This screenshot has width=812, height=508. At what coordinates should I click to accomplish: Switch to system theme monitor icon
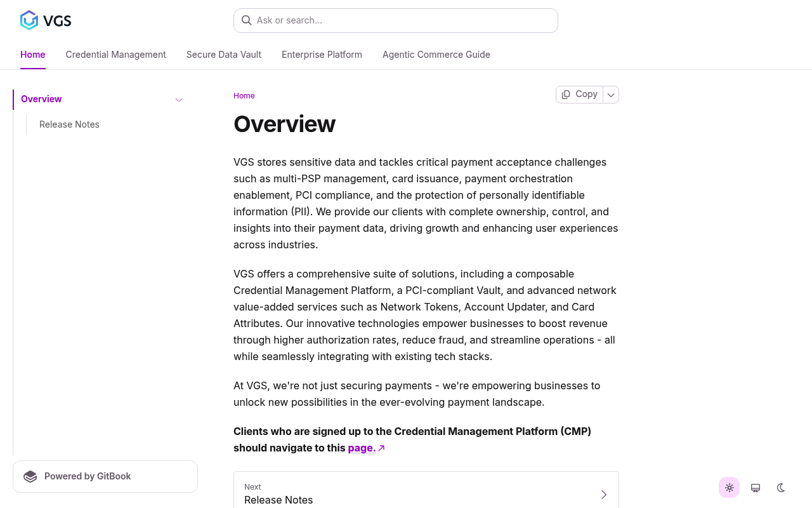(x=756, y=488)
